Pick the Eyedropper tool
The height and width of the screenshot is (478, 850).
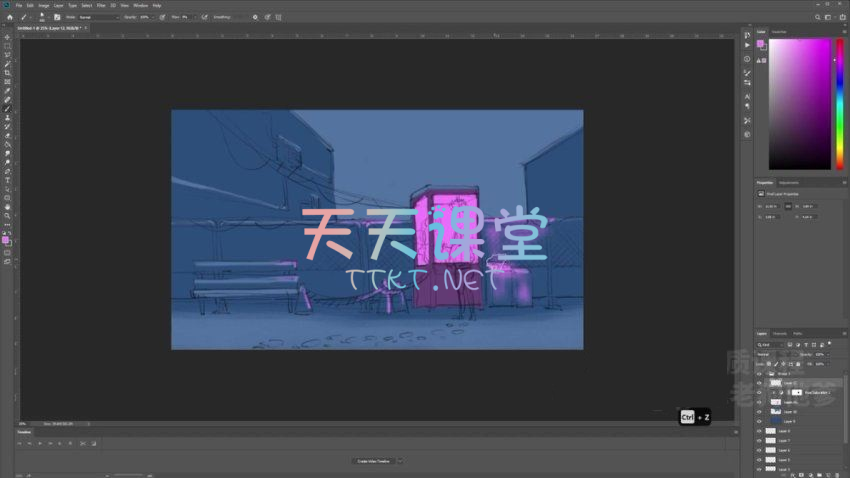(x=7, y=91)
